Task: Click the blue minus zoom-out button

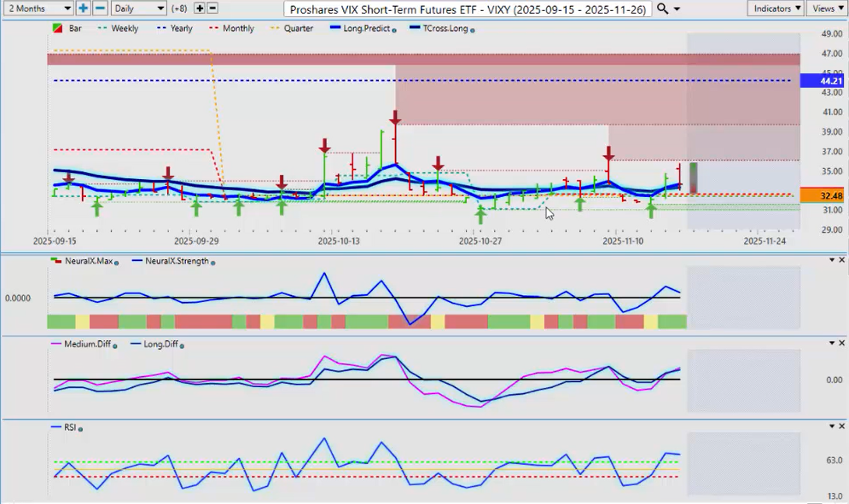Action: pyautogui.click(x=100, y=9)
